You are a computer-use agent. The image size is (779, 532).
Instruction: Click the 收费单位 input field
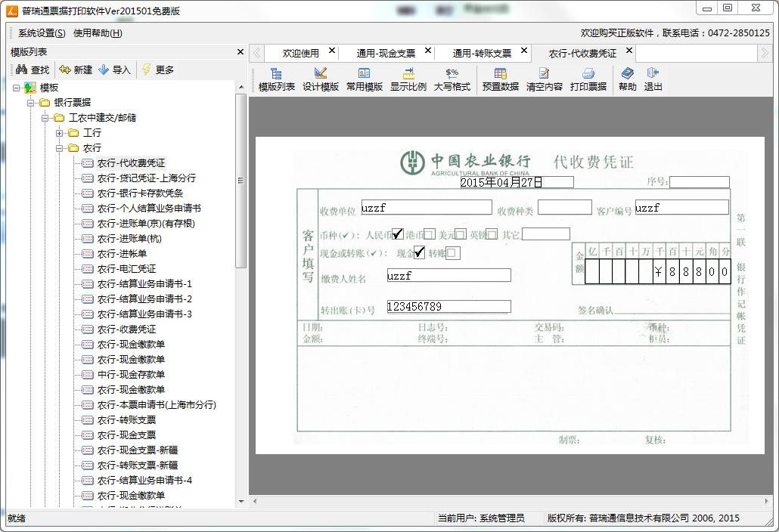point(427,208)
